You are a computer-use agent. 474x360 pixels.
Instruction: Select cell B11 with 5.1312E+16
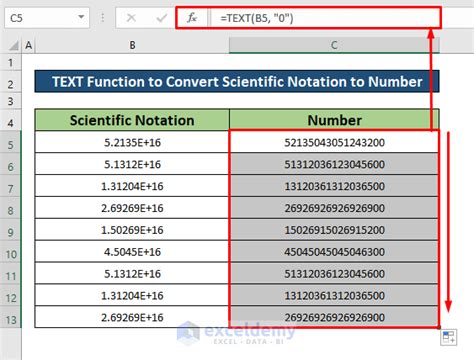132,274
